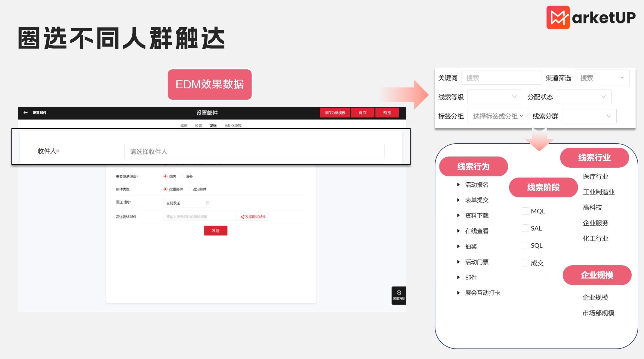Expand the 邮件 item
Image resolution: width=644 pixels, height=359 pixels.
458,277
